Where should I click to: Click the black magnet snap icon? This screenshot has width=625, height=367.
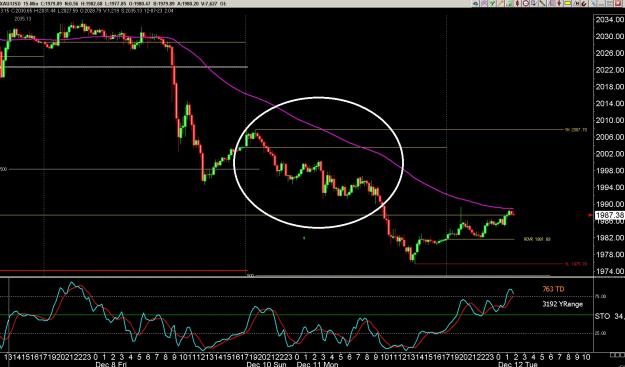[x=584, y=4]
